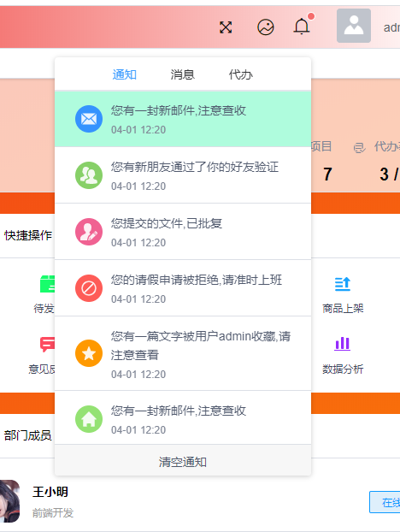Click the gray user avatar in header

pyautogui.click(x=354, y=26)
